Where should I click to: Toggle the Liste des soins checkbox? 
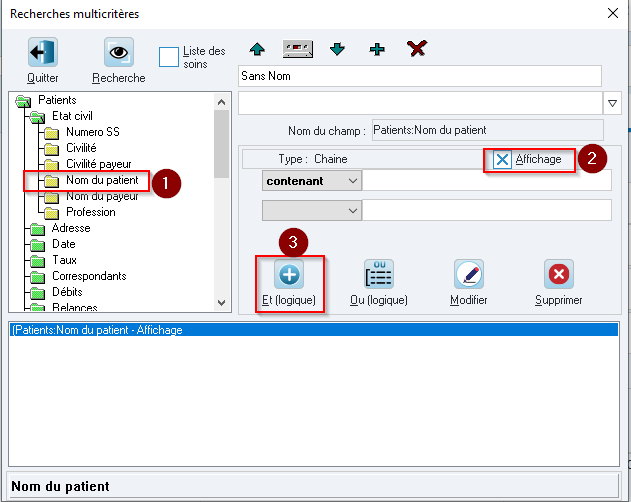(169, 57)
